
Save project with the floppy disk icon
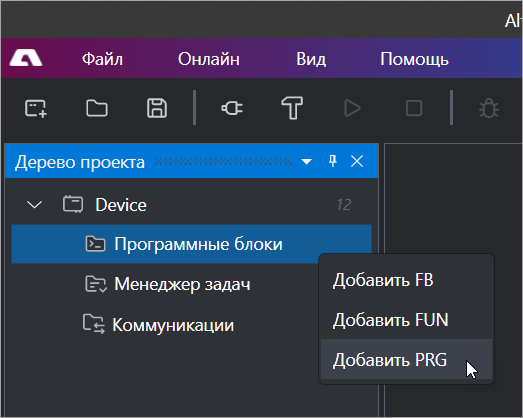pos(157,108)
